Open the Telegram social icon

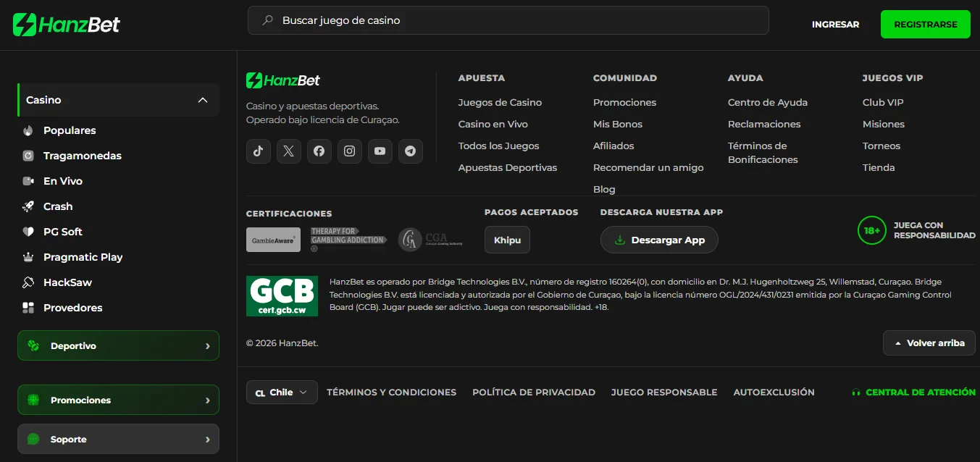point(411,151)
